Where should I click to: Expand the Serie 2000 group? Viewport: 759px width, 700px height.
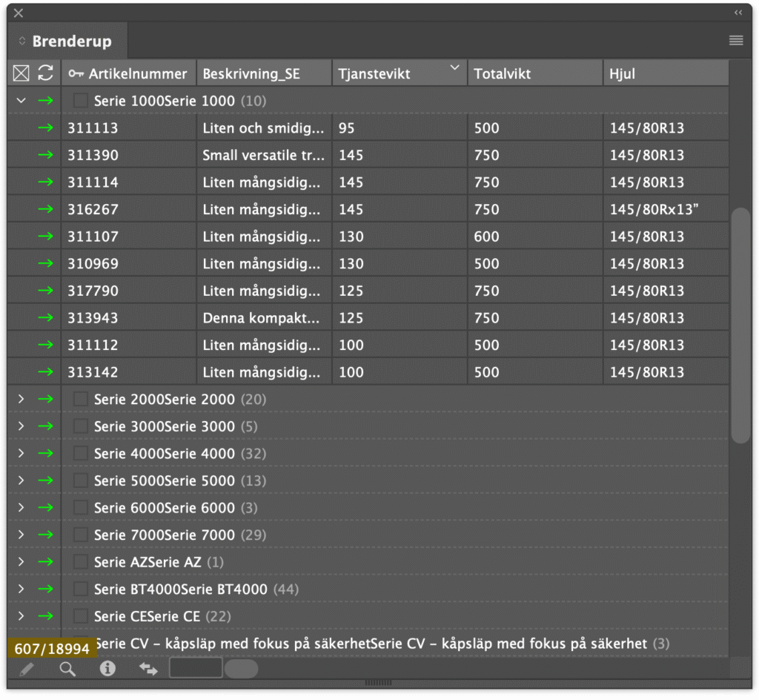click(x=21, y=400)
